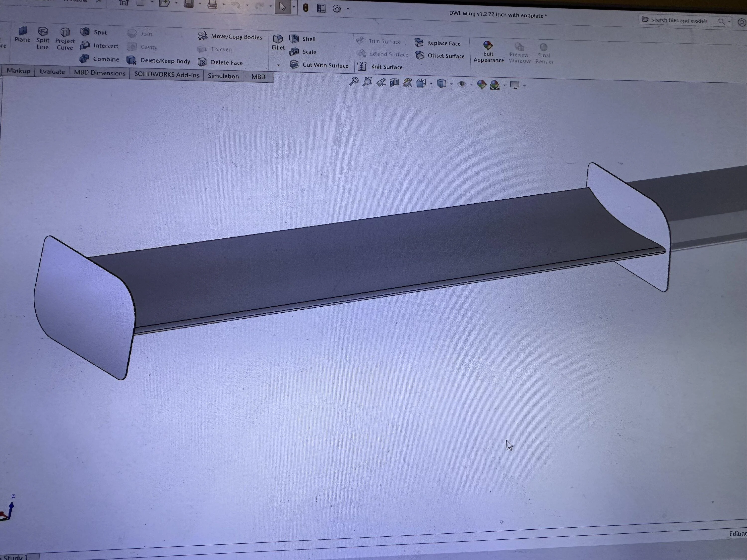This screenshot has height=560, width=747.
Task: Toggle the Section View icon
Action: coord(394,83)
